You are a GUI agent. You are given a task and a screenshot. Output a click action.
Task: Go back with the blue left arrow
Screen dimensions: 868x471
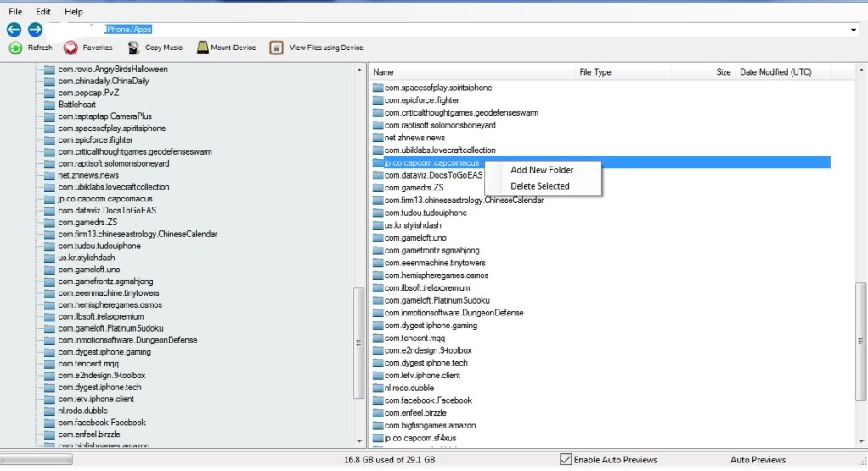[x=14, y=30]
